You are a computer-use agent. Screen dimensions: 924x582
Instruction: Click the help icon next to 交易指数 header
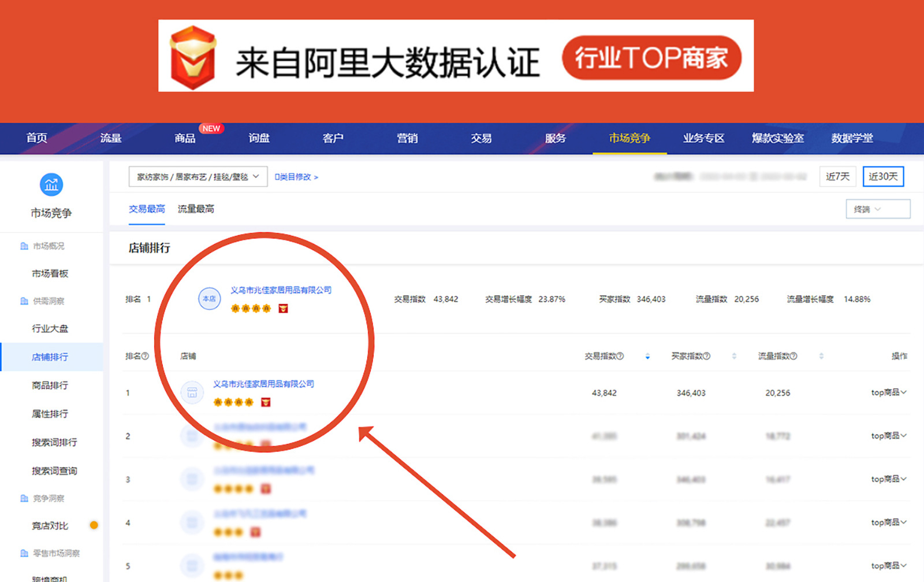click(x=620, y=356)
